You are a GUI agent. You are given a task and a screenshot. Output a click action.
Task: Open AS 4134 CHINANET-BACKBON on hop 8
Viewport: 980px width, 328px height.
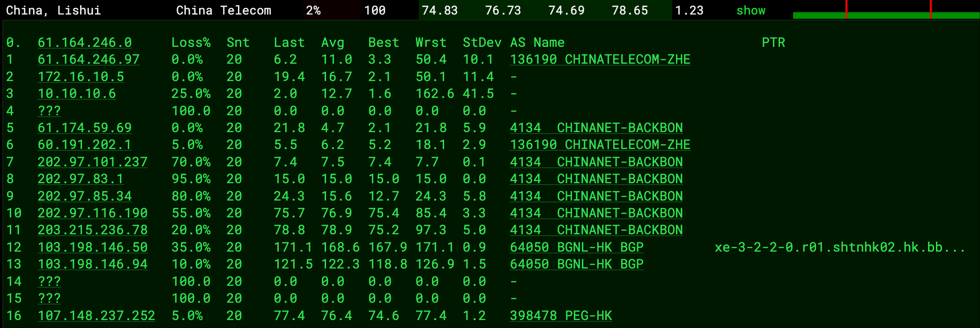click(596, 179)
